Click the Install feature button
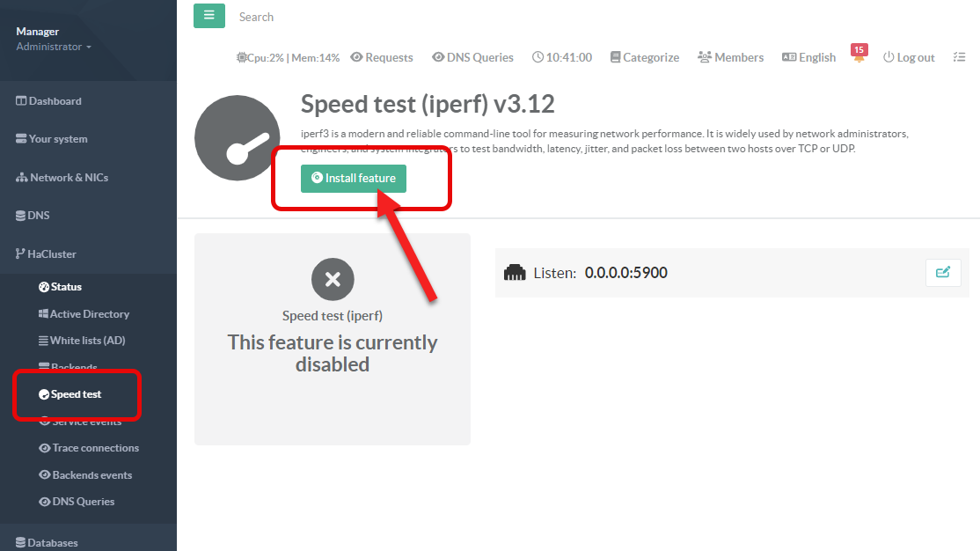 [354, 178]
